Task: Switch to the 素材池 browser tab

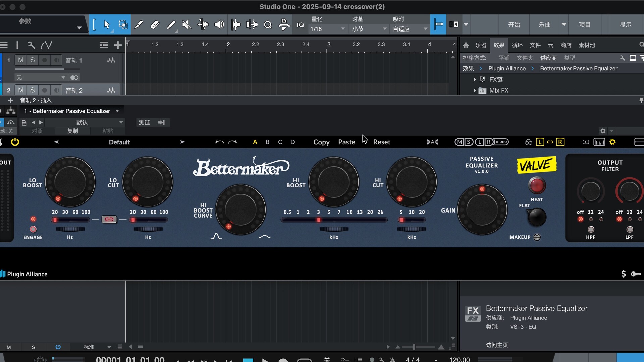Action: [x=587, y=45]
